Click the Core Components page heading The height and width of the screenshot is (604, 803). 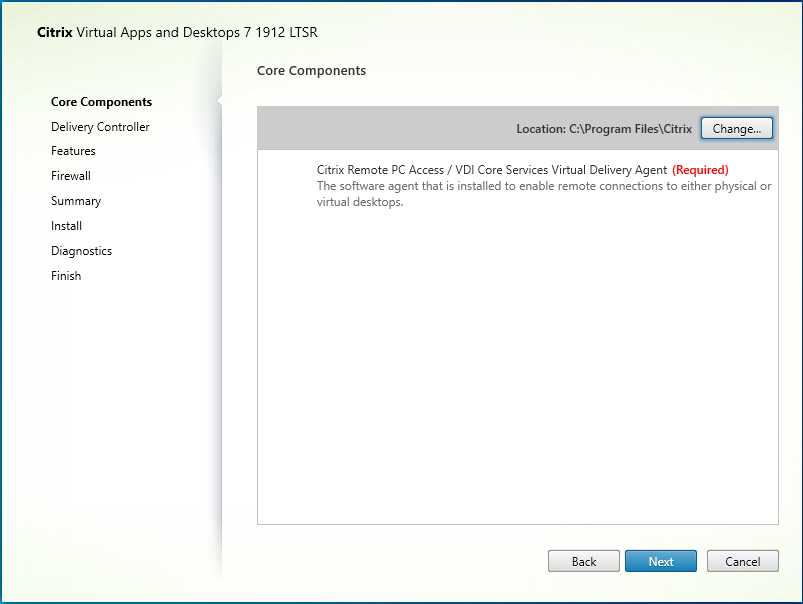click(x=311, y=71)
